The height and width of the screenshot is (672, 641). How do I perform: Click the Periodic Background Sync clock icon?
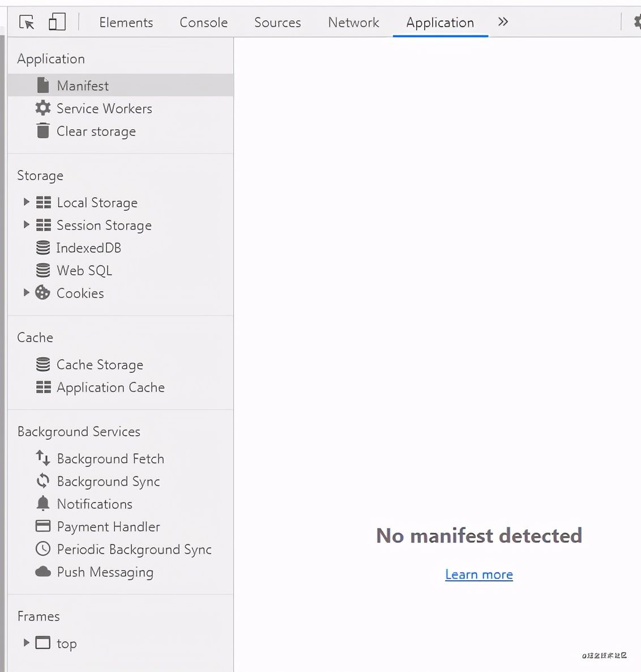click(x=42, y=548)
